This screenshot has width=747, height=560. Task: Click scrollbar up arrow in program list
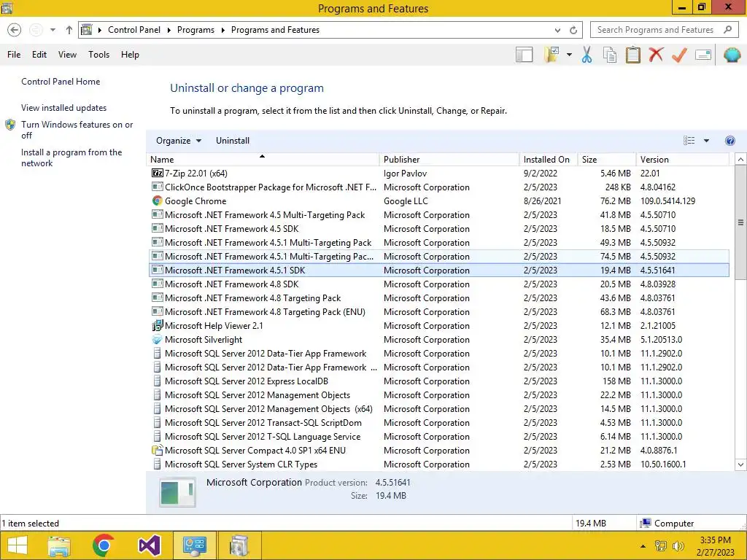pyautogui.click(x=740, y=160)
